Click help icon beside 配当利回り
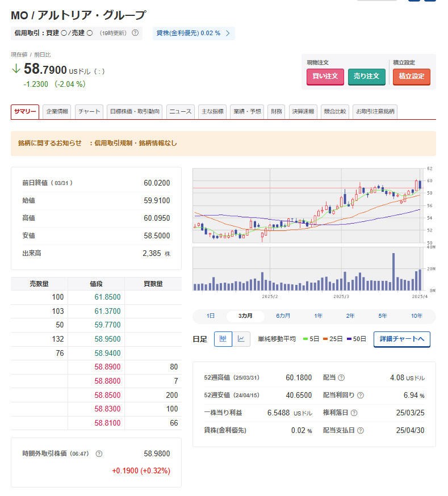This screenshot has height=496, width=448. [361, 396]
